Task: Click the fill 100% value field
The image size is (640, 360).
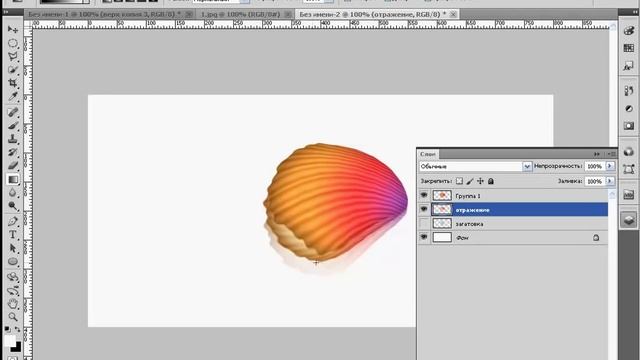Action: (595, 181)
